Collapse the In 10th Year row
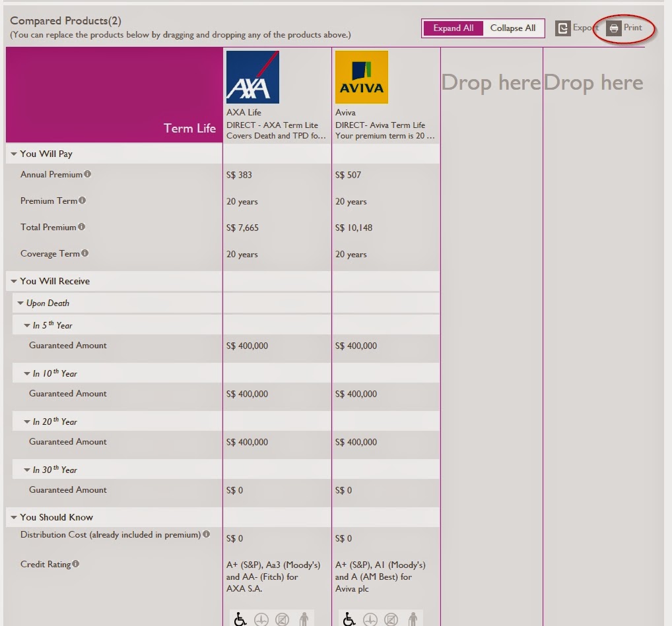 click(x=27, y=373)
